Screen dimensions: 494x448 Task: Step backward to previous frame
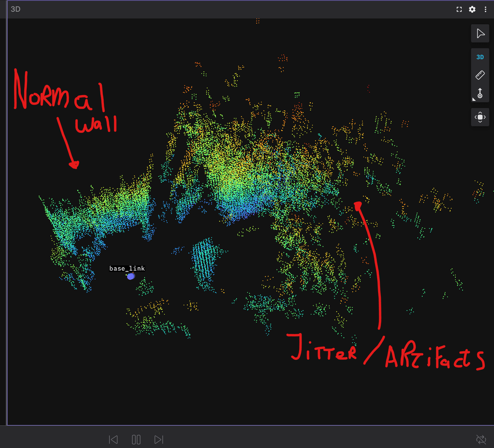113,439
